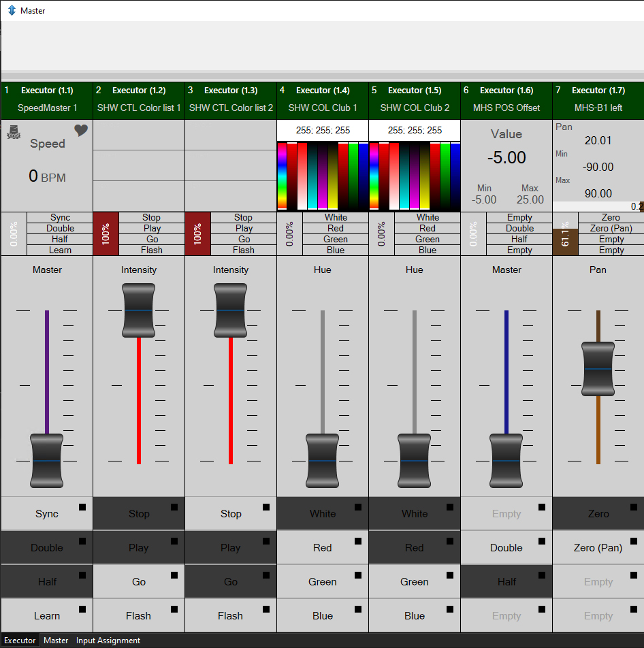Click the hat icon beside Speed

point(13,131)
